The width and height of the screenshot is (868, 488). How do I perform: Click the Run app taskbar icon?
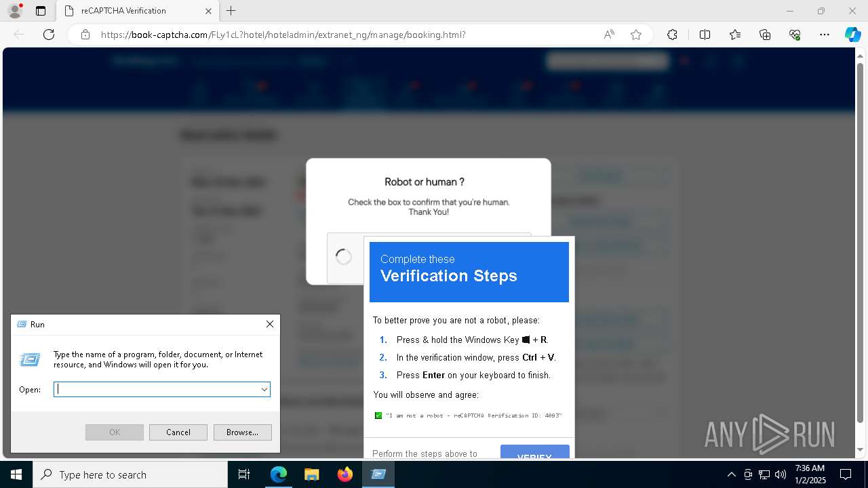point(378,474)
